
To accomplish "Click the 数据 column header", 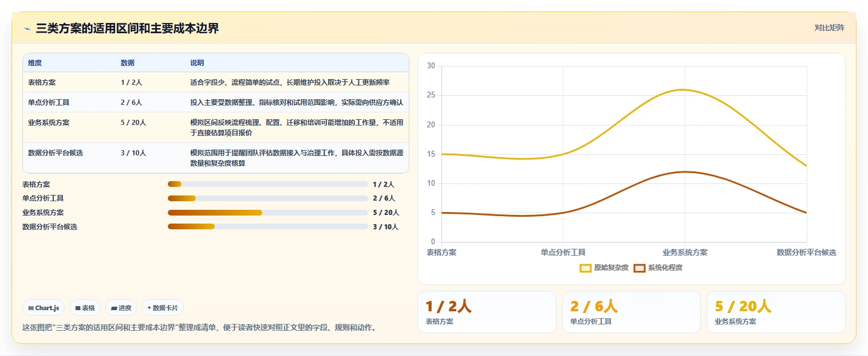I will pos(128,63).
